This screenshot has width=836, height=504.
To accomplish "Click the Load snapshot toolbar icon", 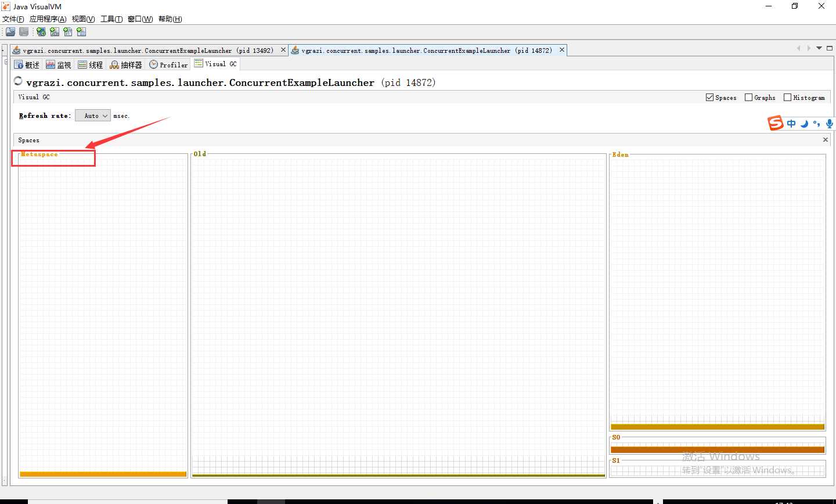I will (10, 32).
